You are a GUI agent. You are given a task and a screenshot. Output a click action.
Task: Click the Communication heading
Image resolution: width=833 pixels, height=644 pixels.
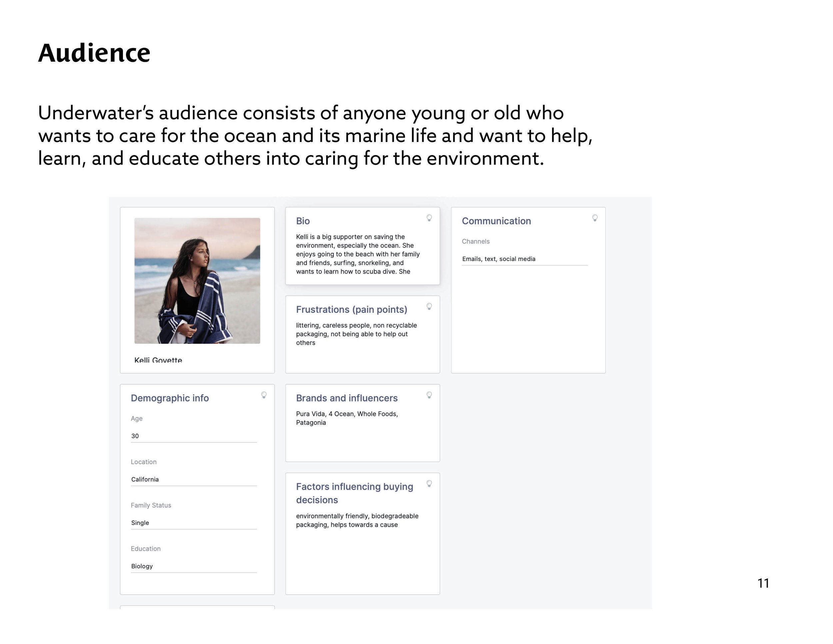496,221
